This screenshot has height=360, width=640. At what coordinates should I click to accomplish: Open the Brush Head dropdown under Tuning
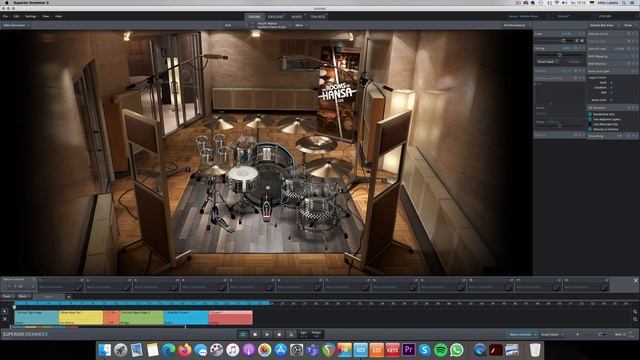click(x=547, y=62)
